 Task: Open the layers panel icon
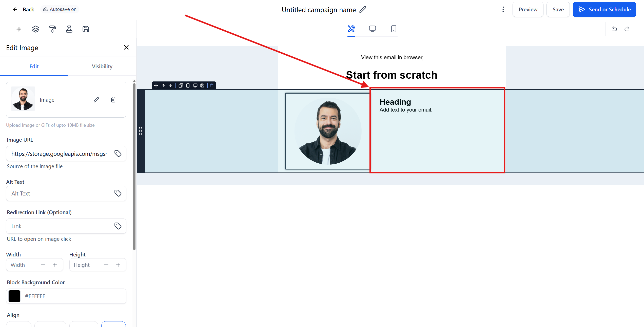[x=36, y=29]
